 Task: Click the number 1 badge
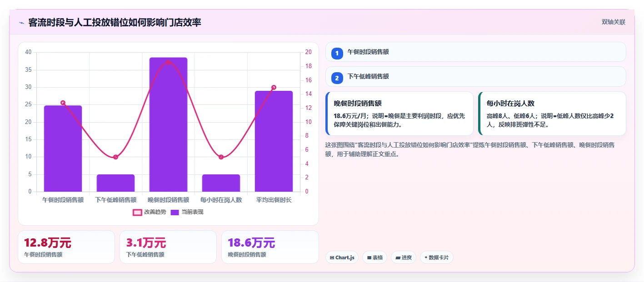coord(337,54)
